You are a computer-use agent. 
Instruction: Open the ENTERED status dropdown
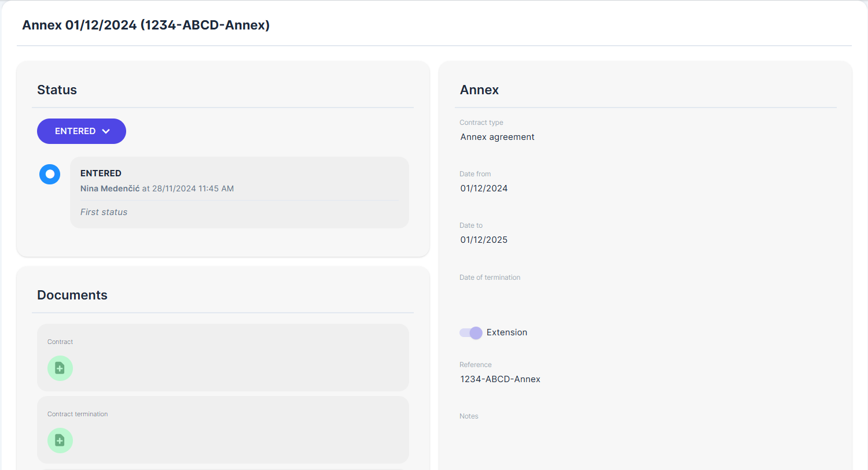click(x=82, y=131)
